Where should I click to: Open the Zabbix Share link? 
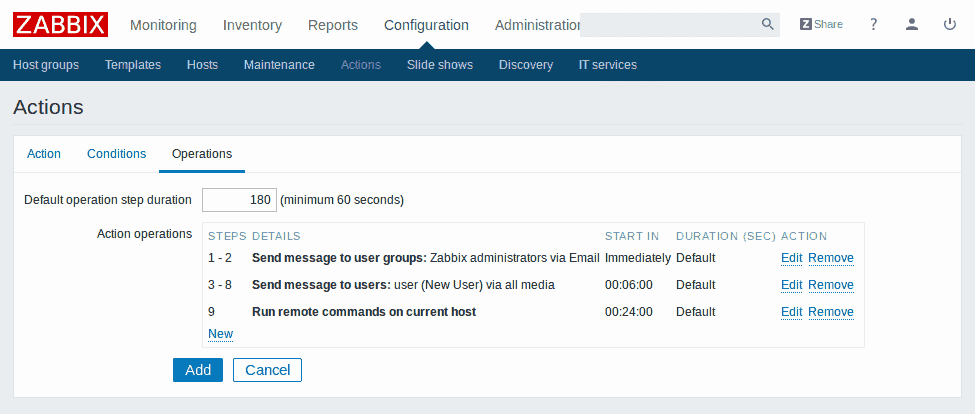pyautogui.click(x=821, y=25)
